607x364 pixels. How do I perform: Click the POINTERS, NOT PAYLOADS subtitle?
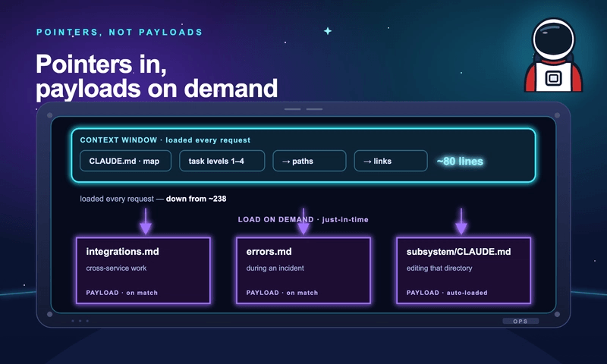click(119, 32)
